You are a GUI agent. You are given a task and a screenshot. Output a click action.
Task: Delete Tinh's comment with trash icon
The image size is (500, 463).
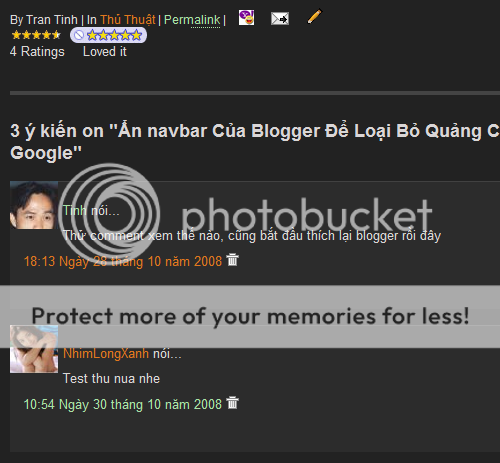pyautogui.click(x=232, y=260)
